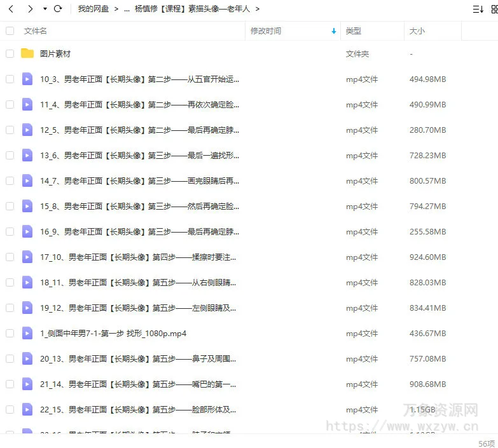
Task: Click video icon of file 10_3
Action: (27, 79)
